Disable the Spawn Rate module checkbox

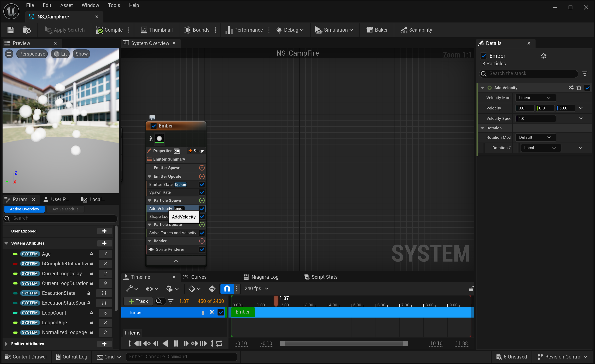click(202, 192)
